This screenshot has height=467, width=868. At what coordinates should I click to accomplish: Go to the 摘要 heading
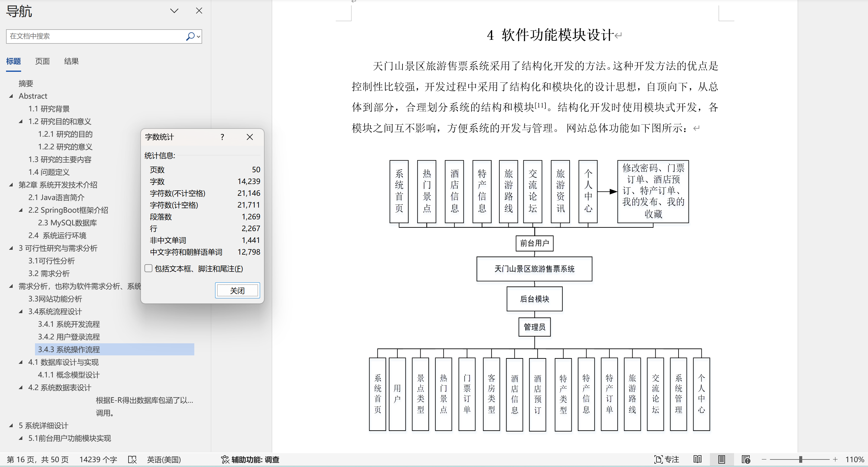[26, 83]
